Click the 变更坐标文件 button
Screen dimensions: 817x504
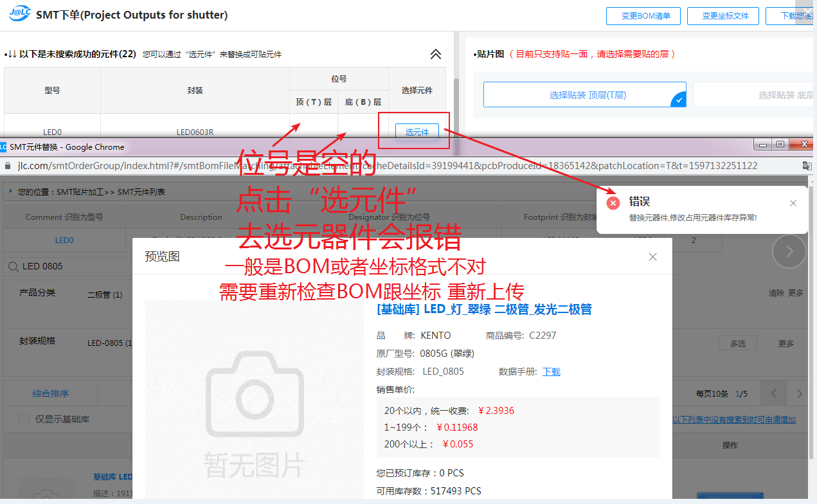point(723,16)
